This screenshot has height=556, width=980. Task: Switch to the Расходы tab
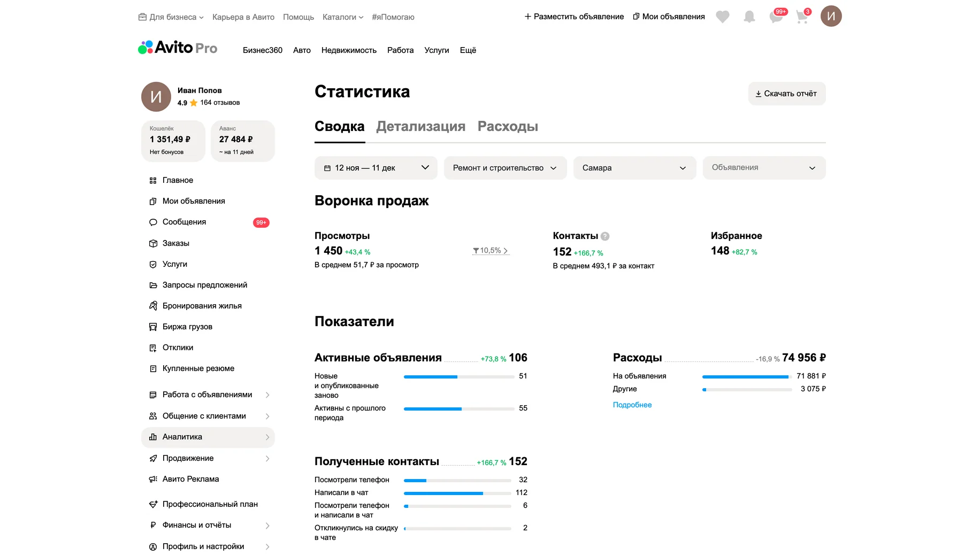click(x=508, y=127)
